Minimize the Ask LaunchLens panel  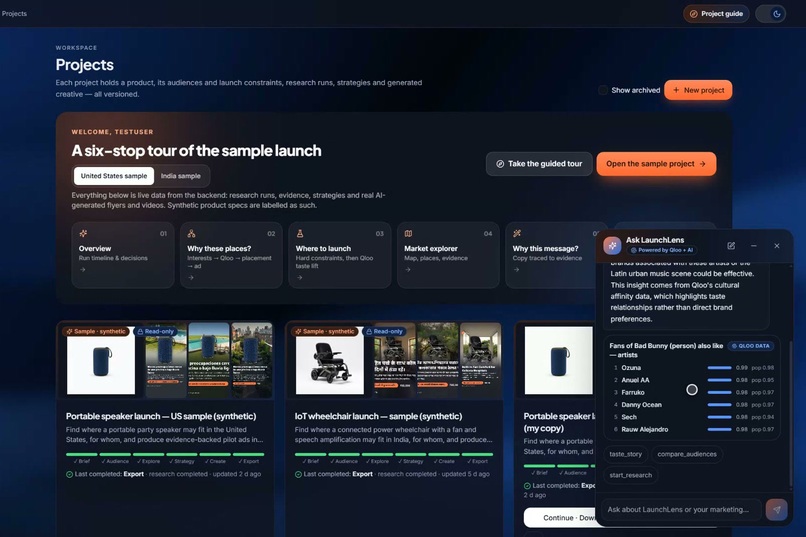pyautogui.click(x=754, y=246)
